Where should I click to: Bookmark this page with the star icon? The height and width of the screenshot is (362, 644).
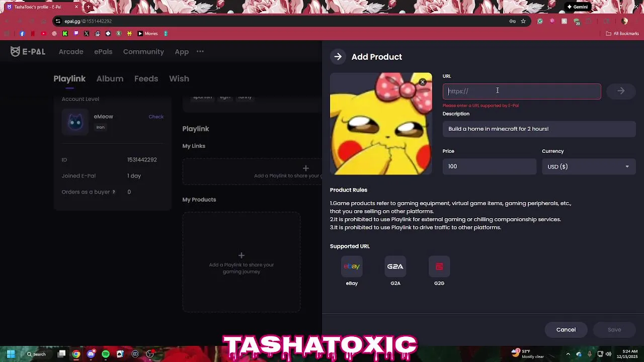523,21
